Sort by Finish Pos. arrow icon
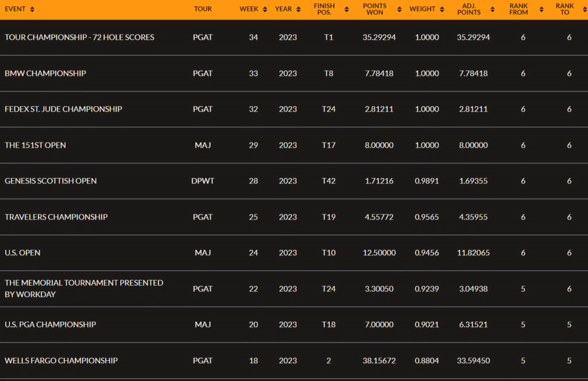 346,9
